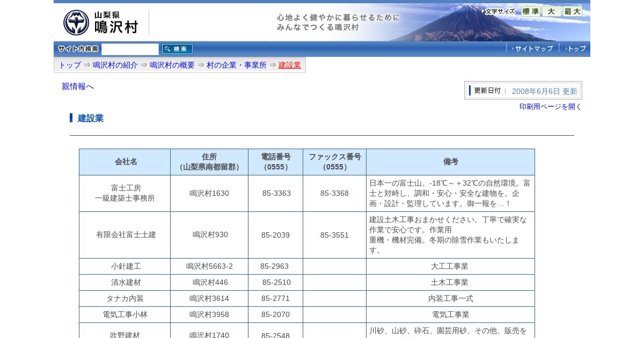Viewport: 644px width, 338px height.
Task: Click the 会社名 column header
Action: [125, 162]
